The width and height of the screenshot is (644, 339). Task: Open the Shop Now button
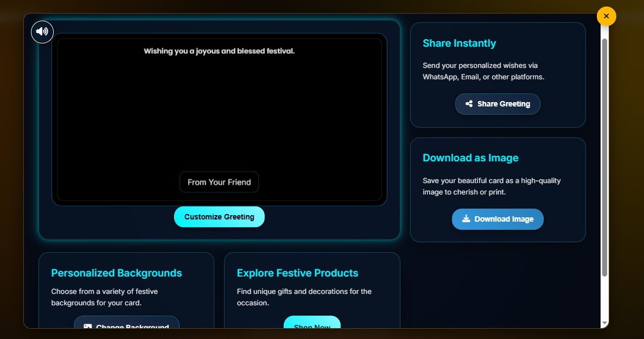(x=312, y=324)
